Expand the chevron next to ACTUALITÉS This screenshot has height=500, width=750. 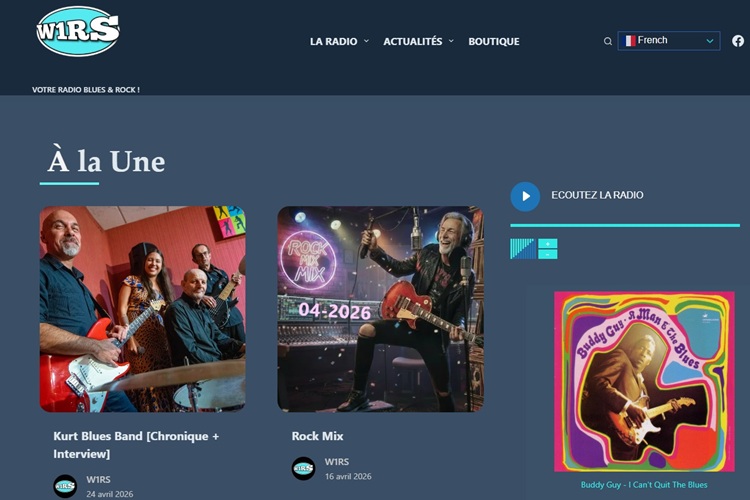point(451,41)
